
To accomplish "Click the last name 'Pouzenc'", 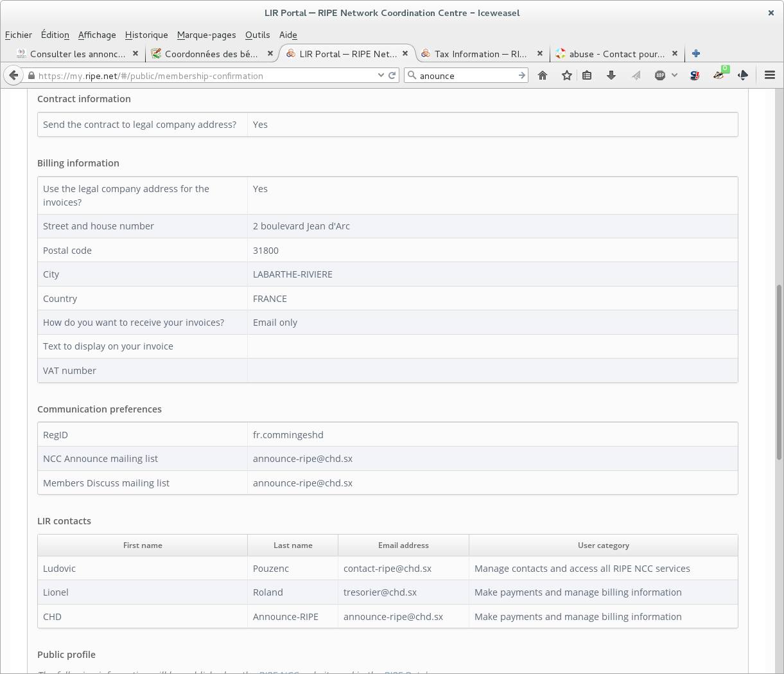I will coord(271,569).
